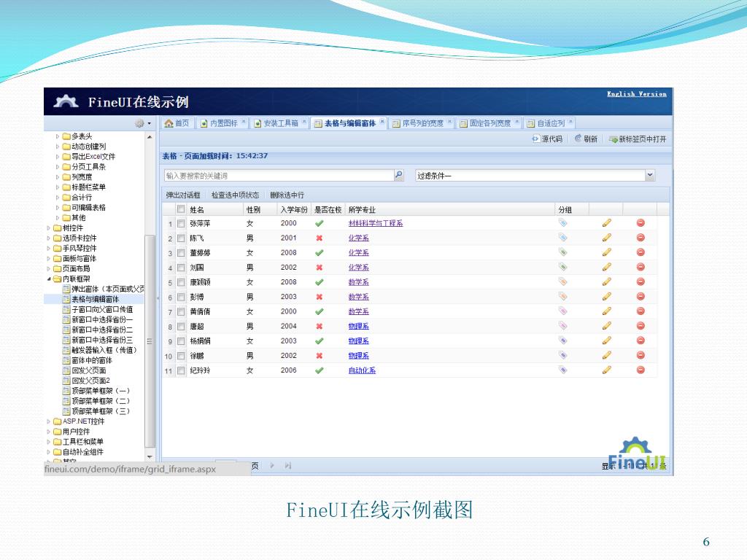
Task: Click the search keyword input field
Action: (279, 175)
